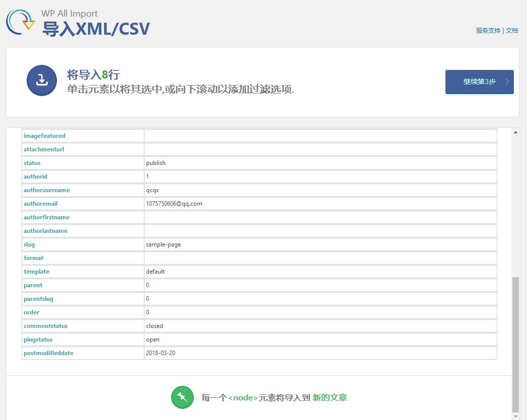Select the postmodifieddate field element
Viewport: 527px width, 420px height.
coord(48,353)
